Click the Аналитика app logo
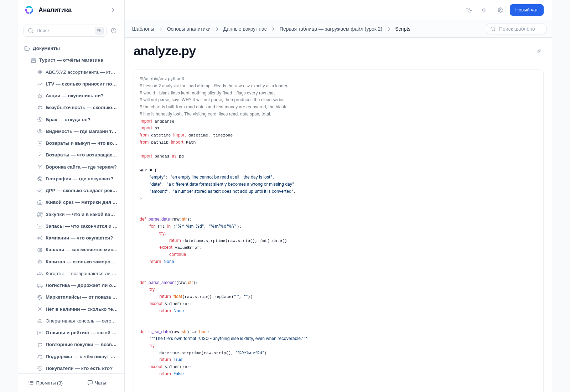This screenshot has width=570, height=392. point(29,10)
